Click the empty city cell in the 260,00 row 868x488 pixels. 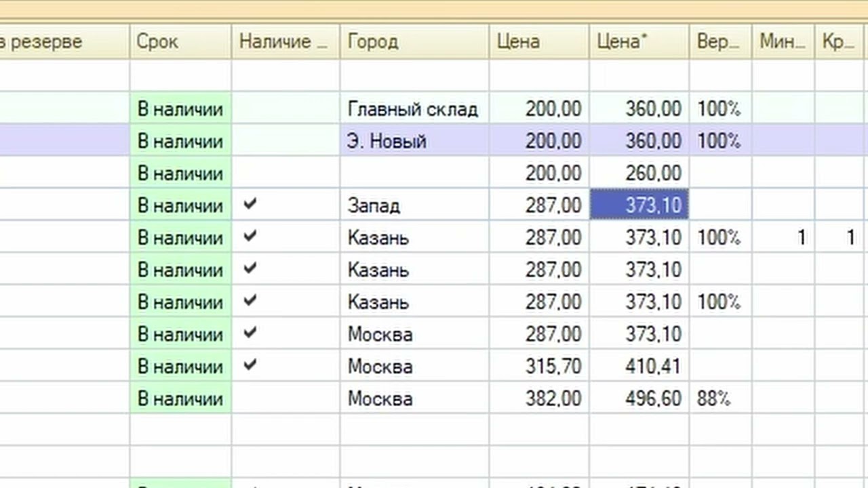click(414, 174)
